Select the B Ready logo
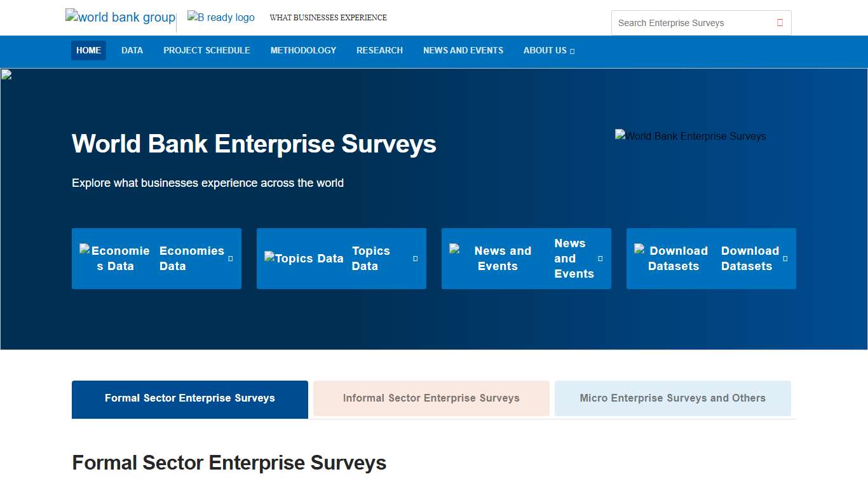This screenshot has width=868, height=488. pos(220,17)
